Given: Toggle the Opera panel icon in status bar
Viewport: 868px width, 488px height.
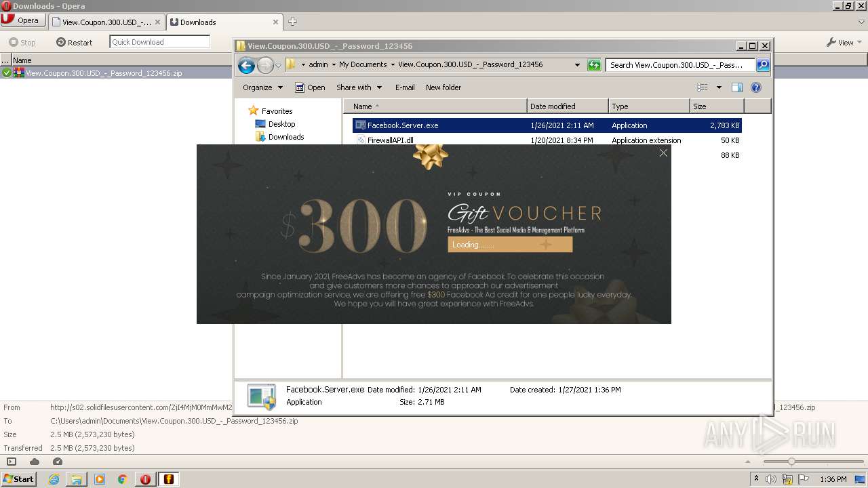Looking at the screenshot, I should point(11,462).
